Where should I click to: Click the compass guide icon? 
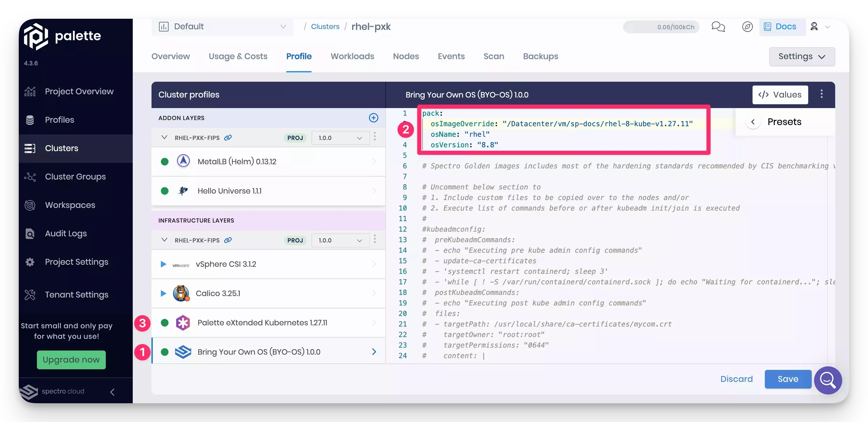point(747,26)
